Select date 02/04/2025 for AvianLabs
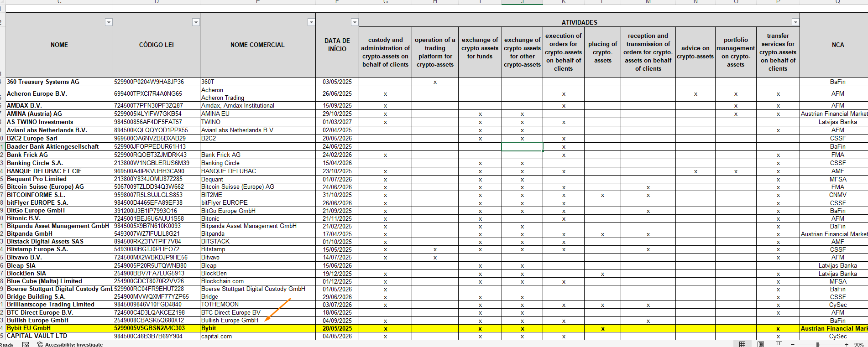The image size is (868, 347). (337, 130)
